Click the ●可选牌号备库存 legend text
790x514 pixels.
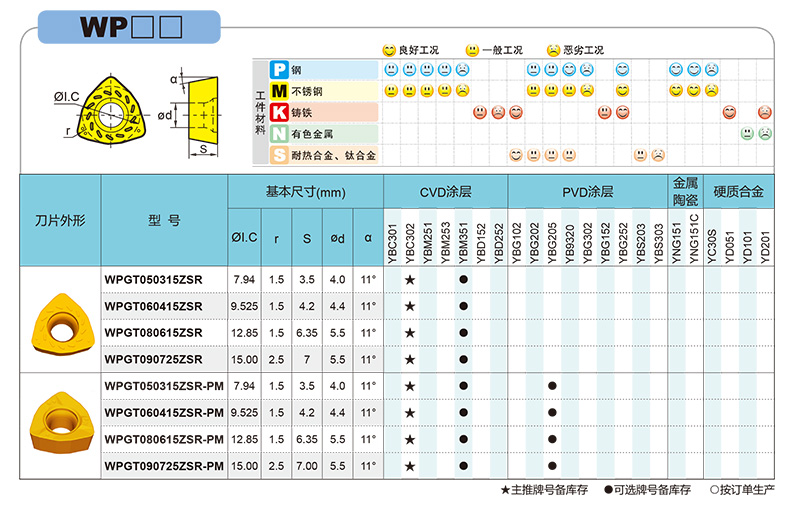[x=647, y=490]
